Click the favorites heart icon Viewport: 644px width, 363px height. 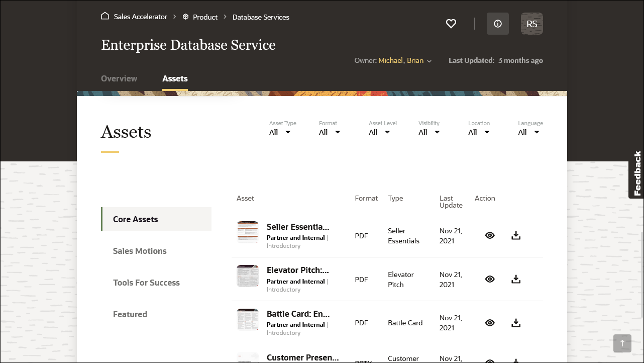click(451, 24)
